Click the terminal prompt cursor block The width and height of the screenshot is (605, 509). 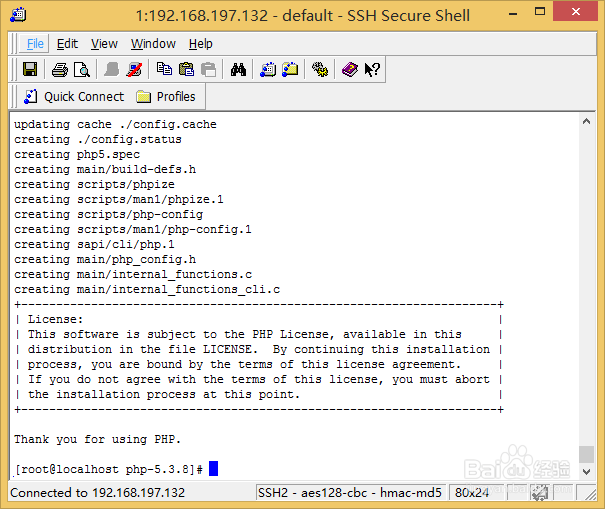point(213,468)
